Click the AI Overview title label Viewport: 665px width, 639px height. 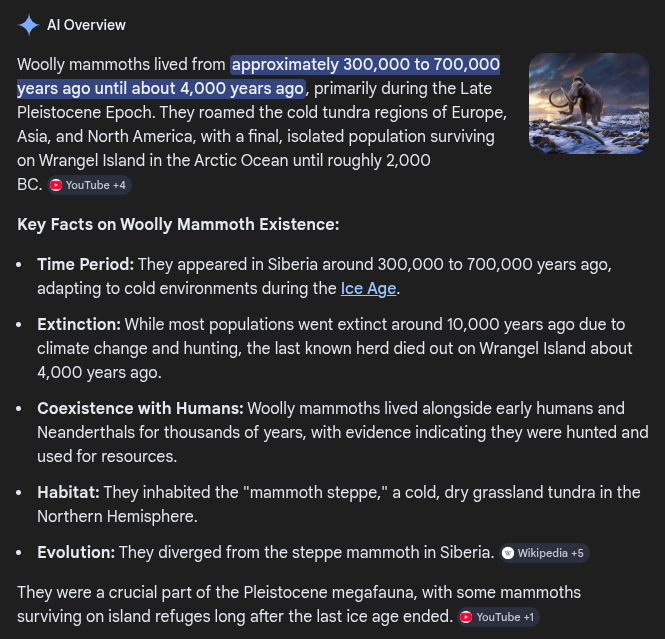pyautogui.click(x=87, y=25)
